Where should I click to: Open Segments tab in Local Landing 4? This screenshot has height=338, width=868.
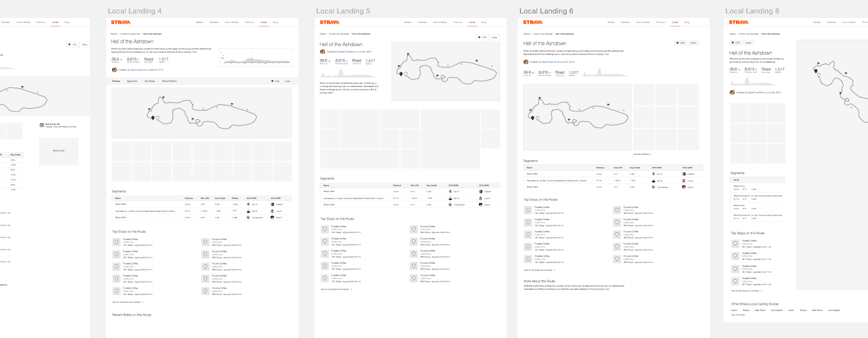[132, 81]
